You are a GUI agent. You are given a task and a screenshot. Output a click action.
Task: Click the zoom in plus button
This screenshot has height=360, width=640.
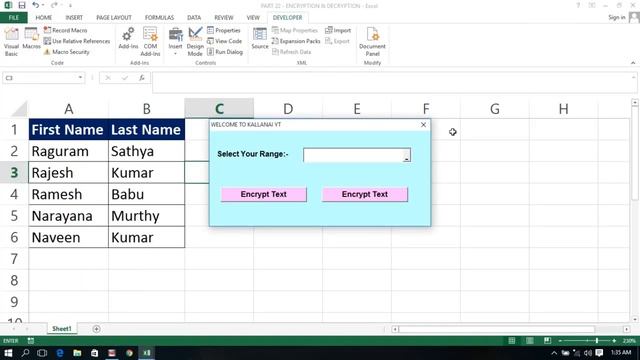point(614,340)
